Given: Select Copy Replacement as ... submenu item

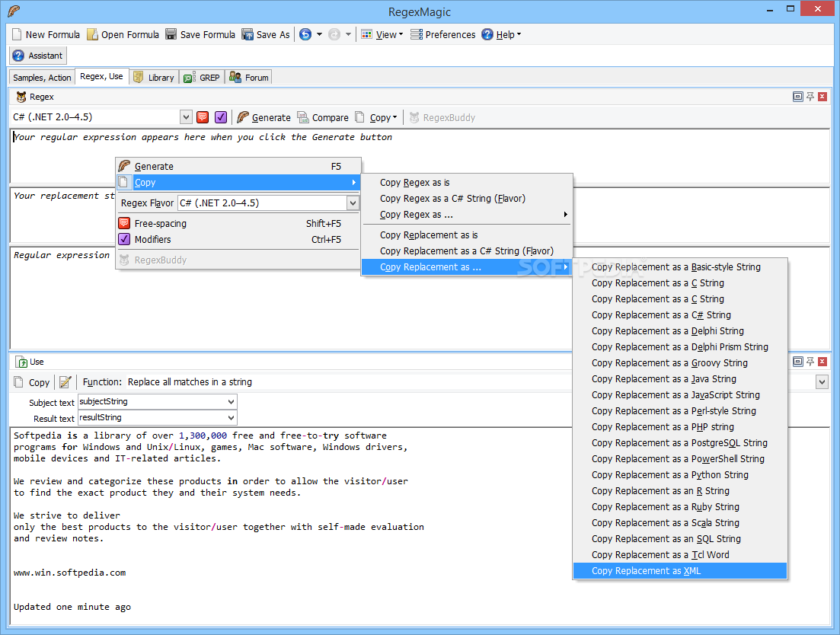Looking at the screenshot, I should click(467, 267).
